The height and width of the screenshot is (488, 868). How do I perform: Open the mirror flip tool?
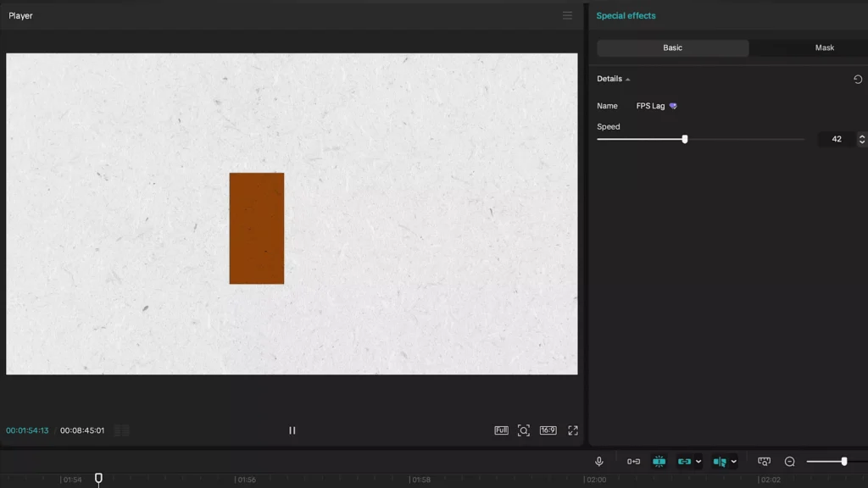pos(720,461)
